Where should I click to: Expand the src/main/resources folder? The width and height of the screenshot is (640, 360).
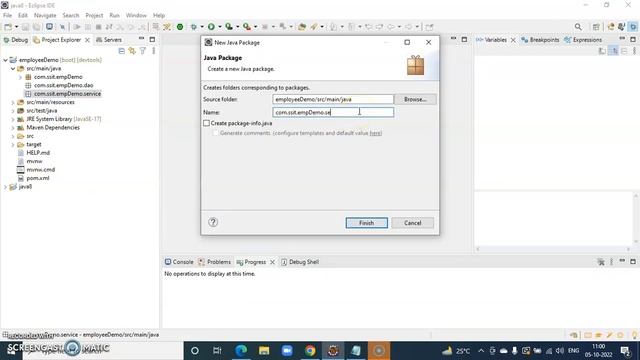click(x=13, y=102)
